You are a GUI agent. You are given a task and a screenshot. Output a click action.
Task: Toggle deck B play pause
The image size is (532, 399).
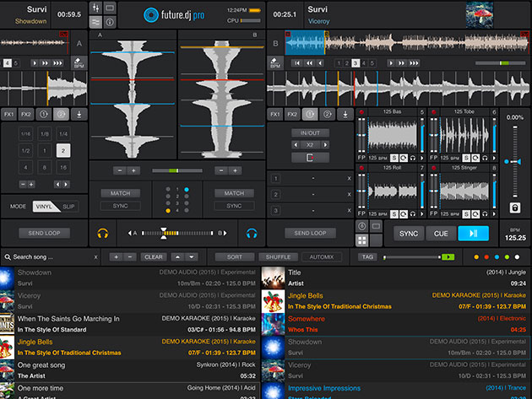point(473,233)
